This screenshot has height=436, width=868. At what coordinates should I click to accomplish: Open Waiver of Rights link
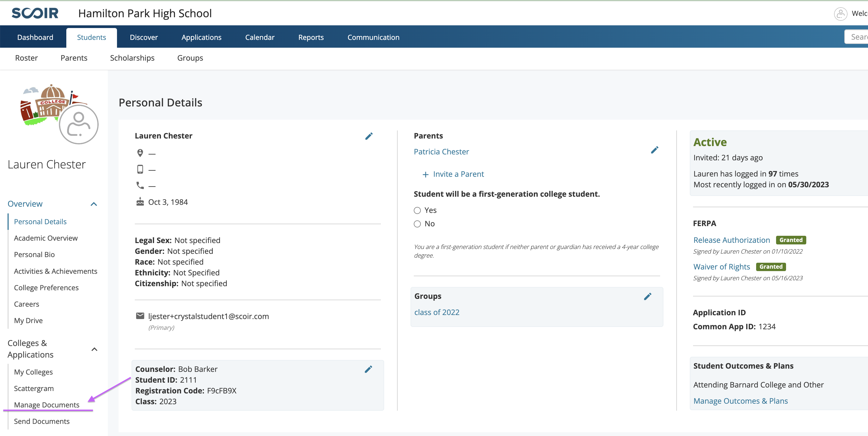[721, 267]
